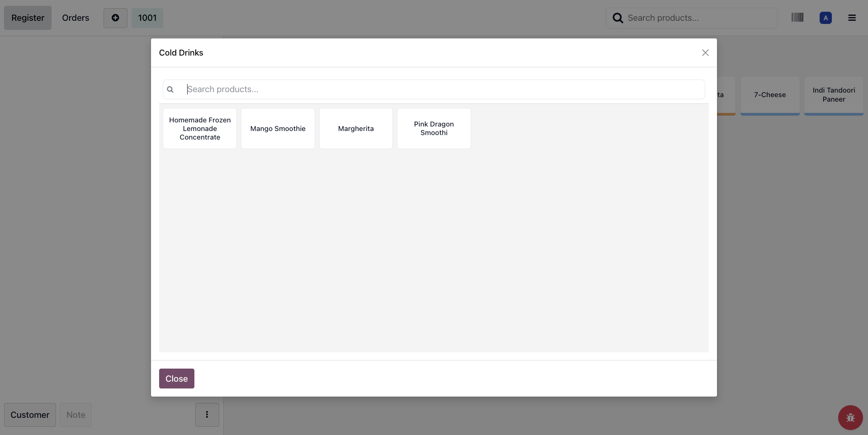This screenshot has height=435, width=868.
Task: Open the Register tab
Action: click(x=28, y=18)
